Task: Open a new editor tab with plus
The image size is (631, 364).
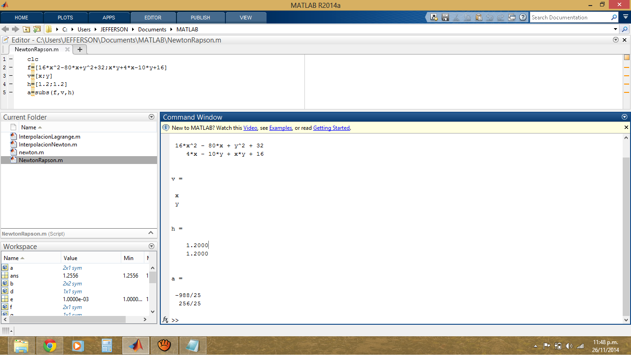Action: click(x=80, y=49)
